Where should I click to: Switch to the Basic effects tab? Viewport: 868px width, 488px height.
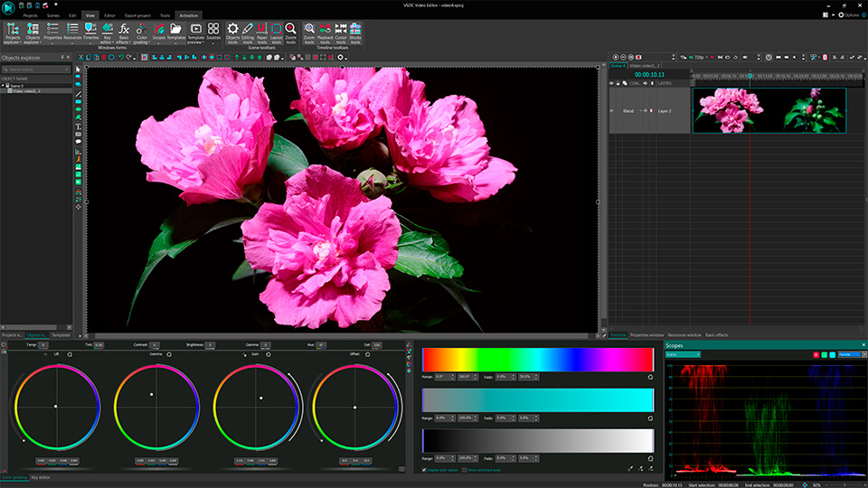pyautogui.click(x=716, y=334)
